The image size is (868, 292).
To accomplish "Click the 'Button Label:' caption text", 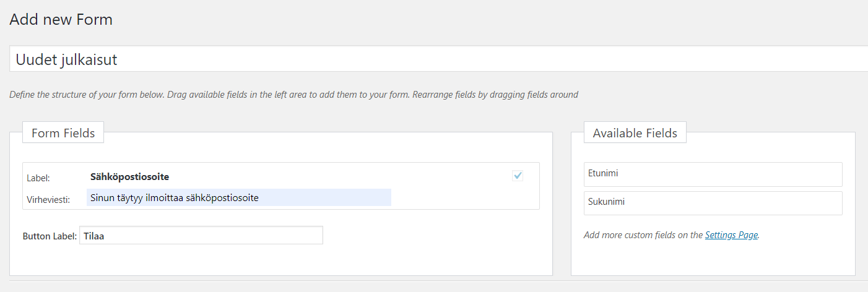I will click(x=50, y=236).
